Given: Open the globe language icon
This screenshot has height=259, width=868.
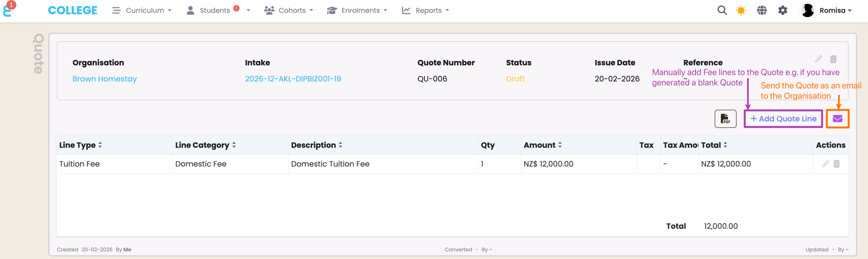Looking at the screenshot, I should (762, 11).
